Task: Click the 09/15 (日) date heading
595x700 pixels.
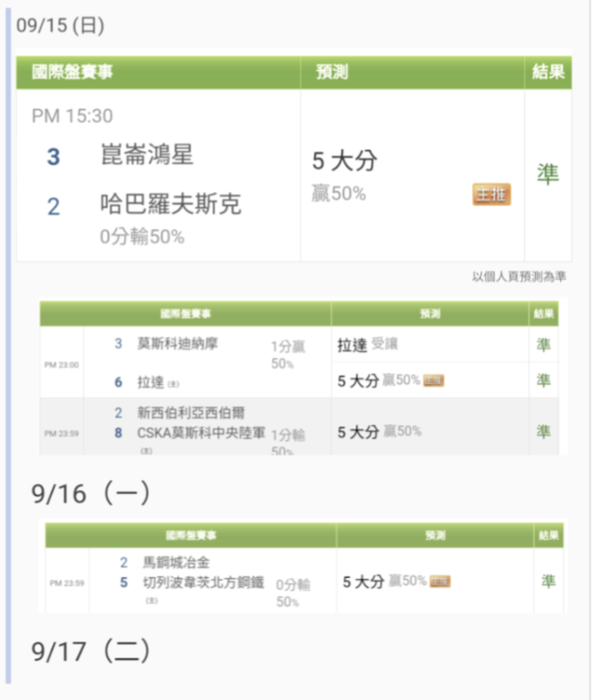Action: [60, 26]
